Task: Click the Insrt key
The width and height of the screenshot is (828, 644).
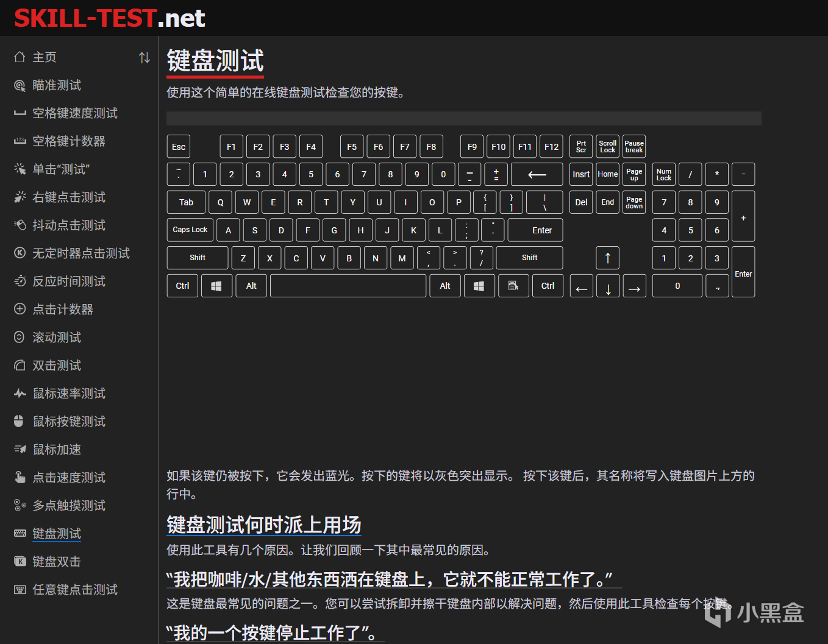Action: pyautogui.click(x=581, y=174)
